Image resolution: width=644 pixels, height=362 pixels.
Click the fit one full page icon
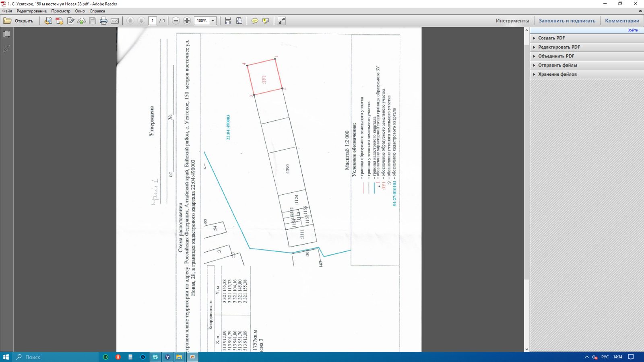[x=239, y=21]
